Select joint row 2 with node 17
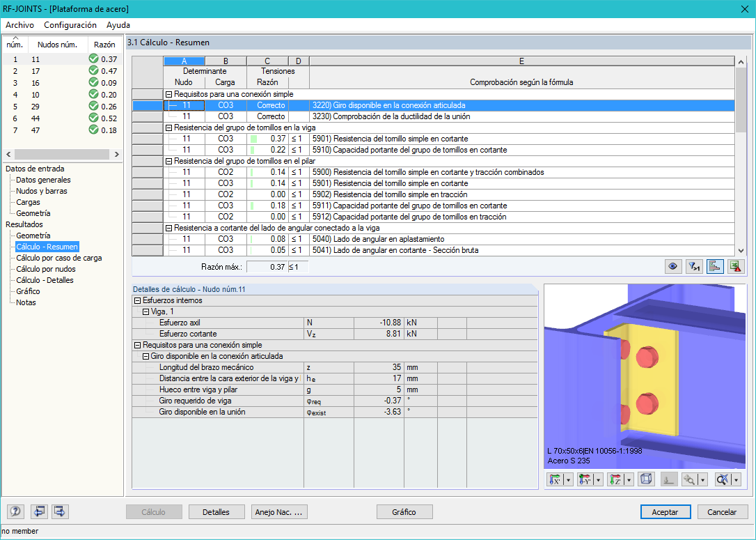 pyautogui.click(x=62, y=71)
